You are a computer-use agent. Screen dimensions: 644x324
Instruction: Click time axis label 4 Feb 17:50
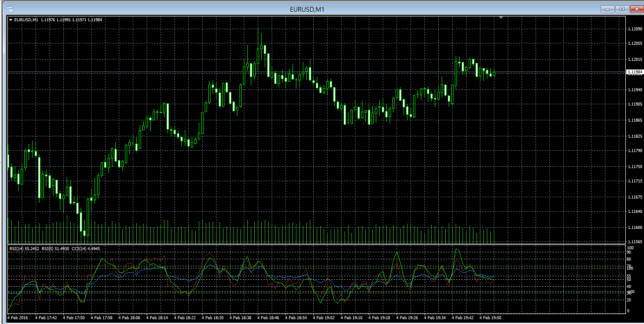click(x=74, y=318)
